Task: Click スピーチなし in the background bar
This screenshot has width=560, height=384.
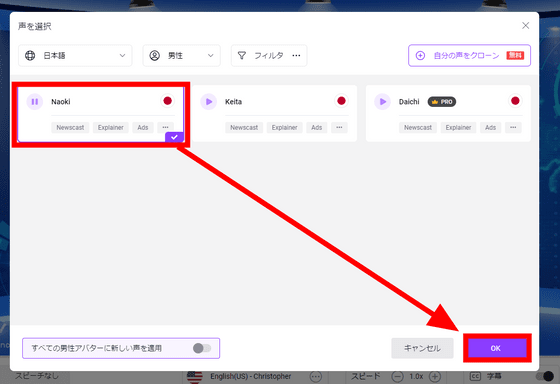Action: [36, 376]
